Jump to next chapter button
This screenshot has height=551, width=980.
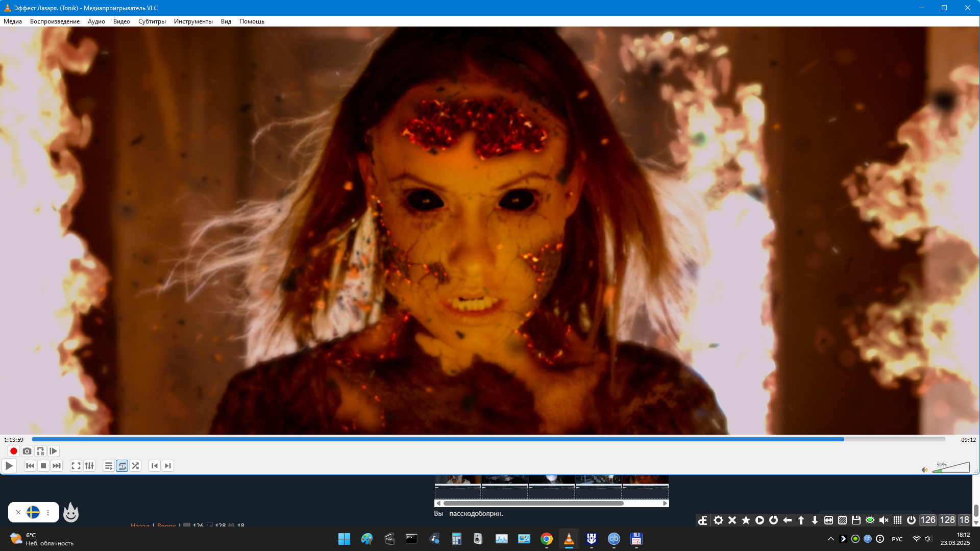pos(168,466)
